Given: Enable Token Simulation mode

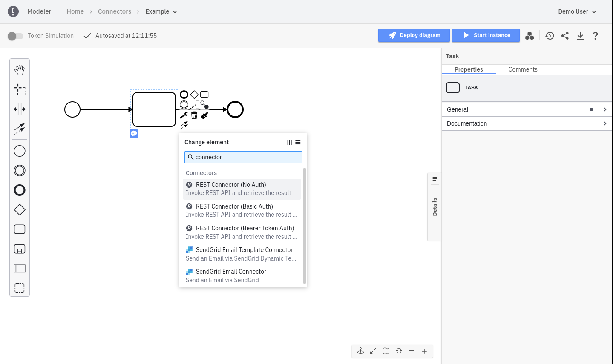Looking at the screenshot, I should tap(16, 36).
